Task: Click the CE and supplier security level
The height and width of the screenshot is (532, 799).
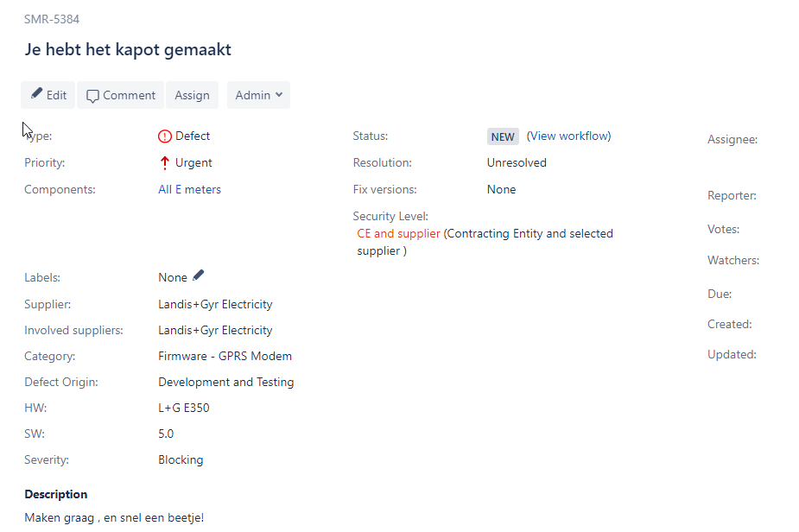Action: pos(398,233)
